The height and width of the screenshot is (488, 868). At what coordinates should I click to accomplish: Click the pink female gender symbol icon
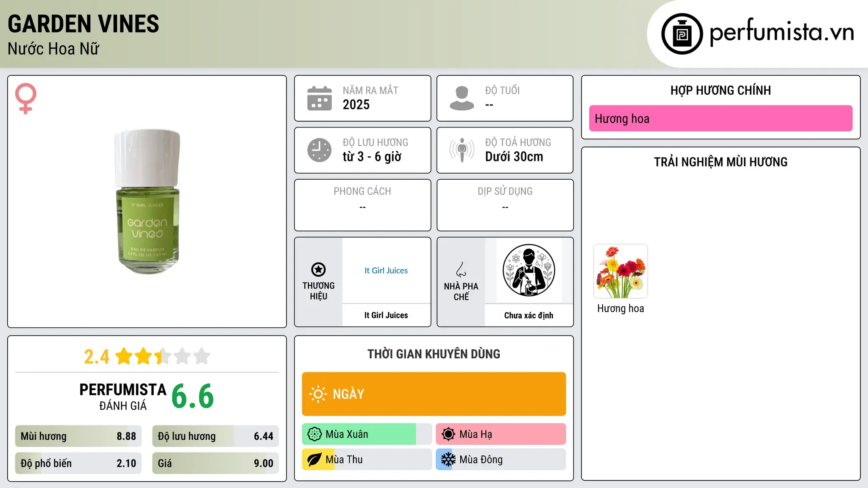click(26, 99)
